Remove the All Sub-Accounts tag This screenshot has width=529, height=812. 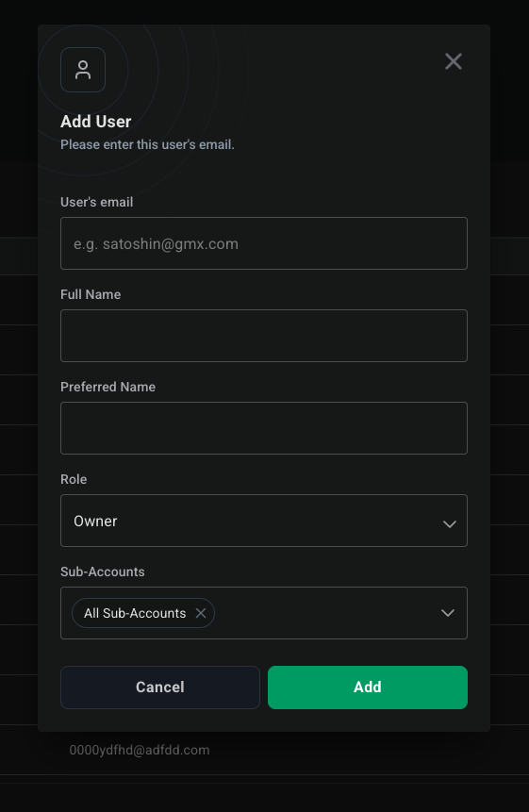pyautogui.click(x=200, y=613)
